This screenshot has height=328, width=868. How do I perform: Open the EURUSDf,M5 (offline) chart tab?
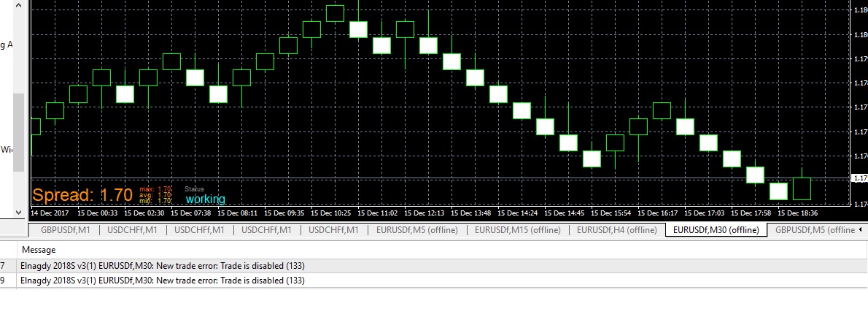[x=416, y=230]
